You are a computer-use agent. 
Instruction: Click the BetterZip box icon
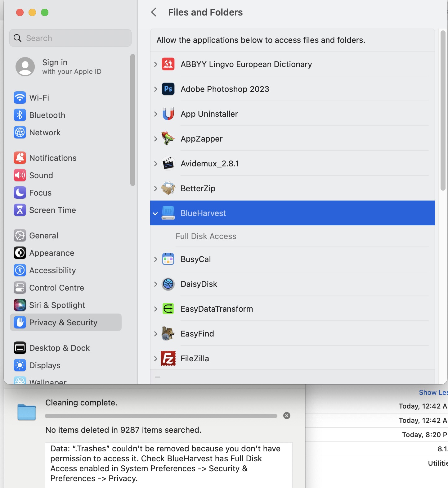point(168,188)
